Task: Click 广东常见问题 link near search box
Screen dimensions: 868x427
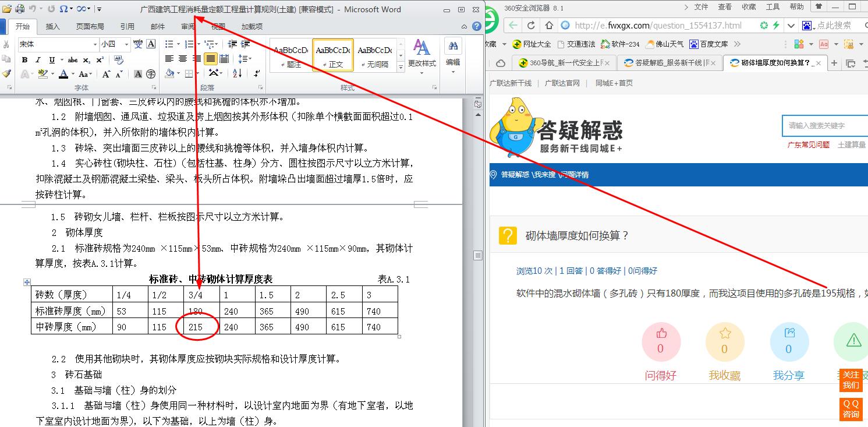Action: pos(808,144)
